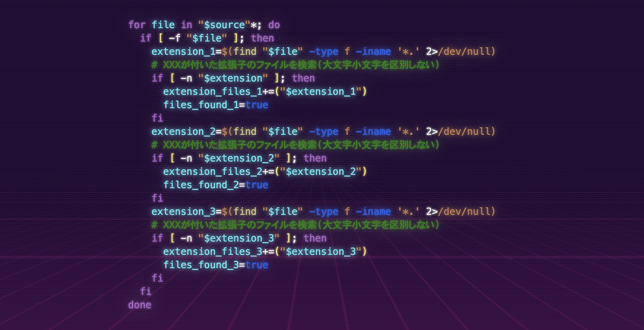The height and width of the screenshot is (330, 644).
Task: Click the line 'files_found_1=true'
Action: (x=216, y=105)
